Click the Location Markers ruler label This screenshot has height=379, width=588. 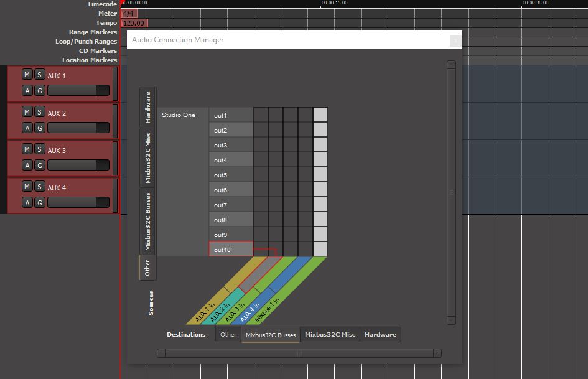click(90, 60)
